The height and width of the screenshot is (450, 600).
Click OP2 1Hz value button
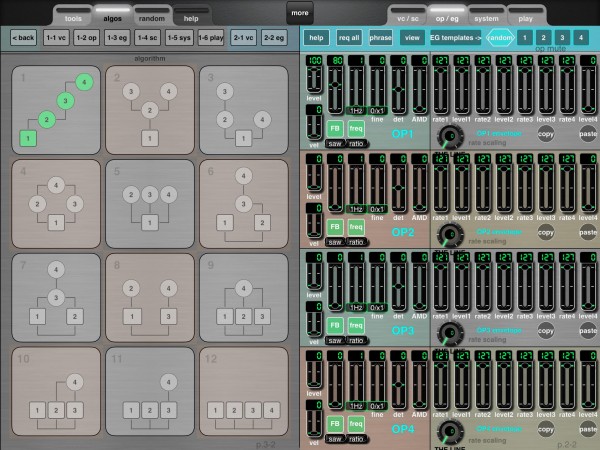click(356, 209)
